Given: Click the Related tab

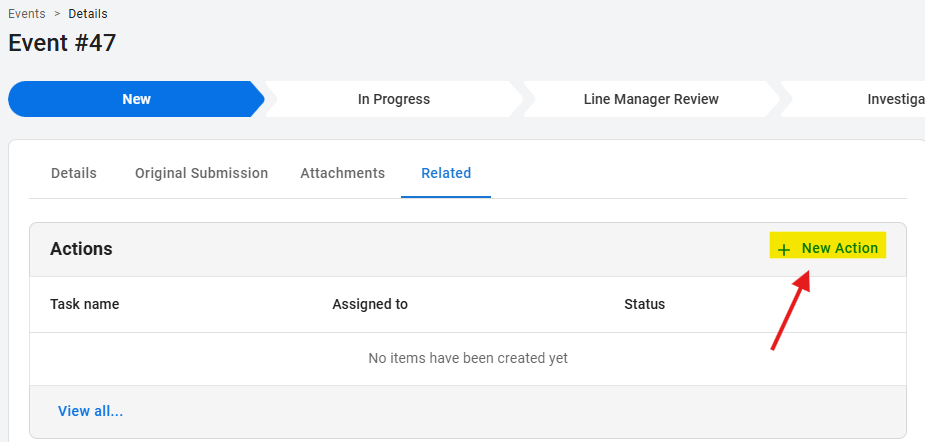Looking at the screenshot, I should [x=446, y=173].
